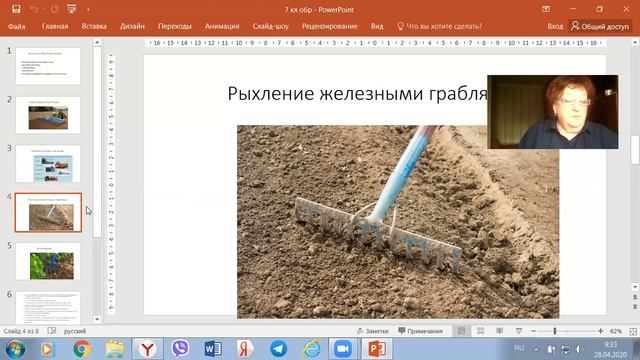The width and height of the screenshot is (640, 360).
Task: Open the Файл menu
Action: point(17,26)
